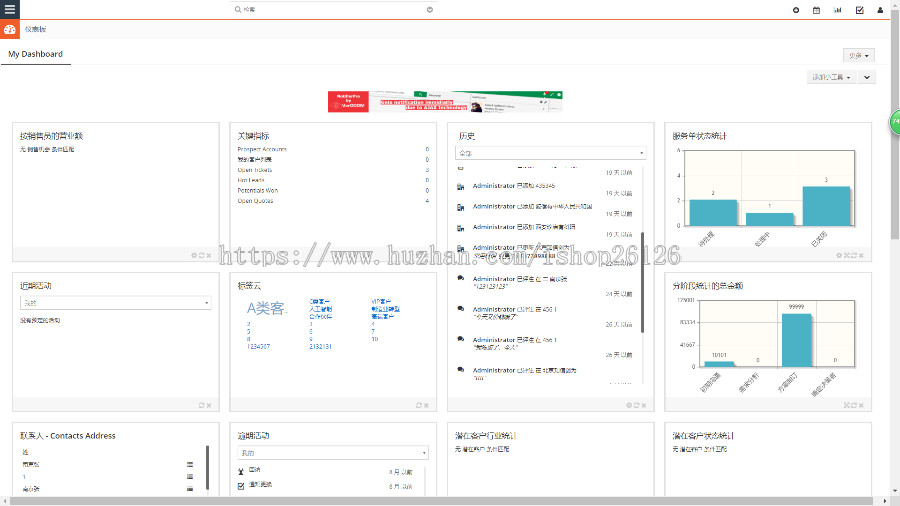The height and width of the screenshot is (506, 900).
Task: Refresh the 标签云 tag cloud widget
Action: coord(419,405)
